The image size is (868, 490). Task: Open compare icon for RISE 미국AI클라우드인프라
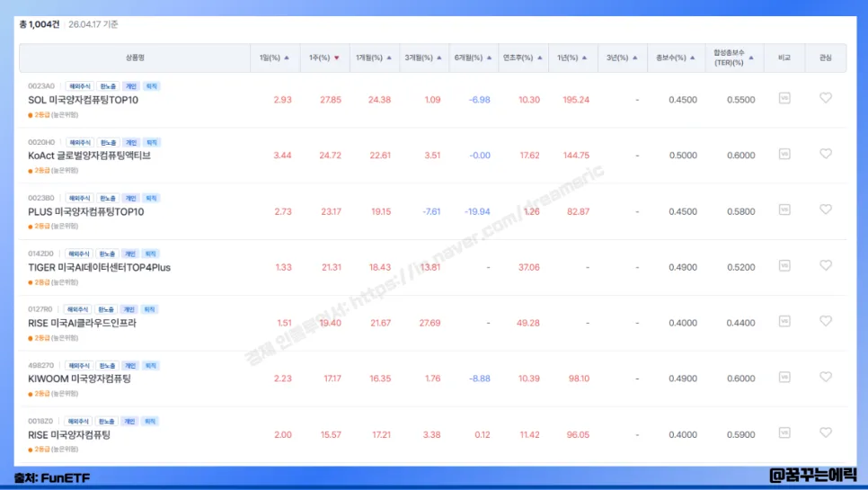pyautogui.click(x=784, y=321)
